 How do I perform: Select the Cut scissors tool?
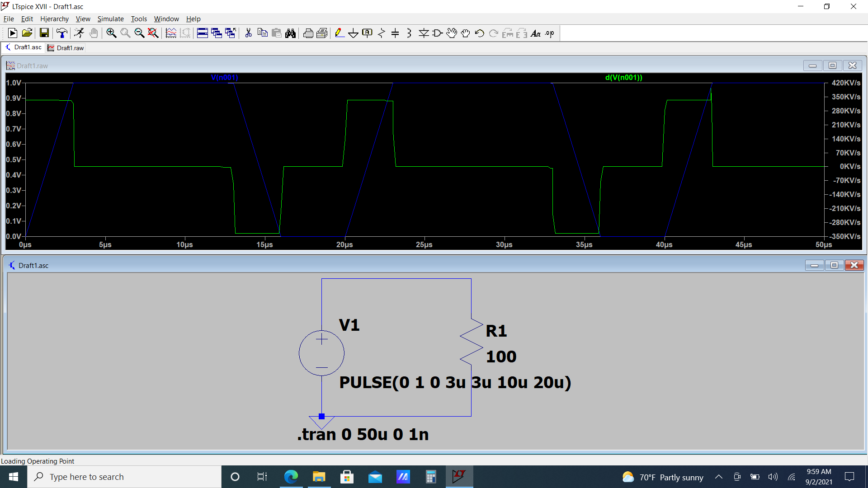[248, 33]
